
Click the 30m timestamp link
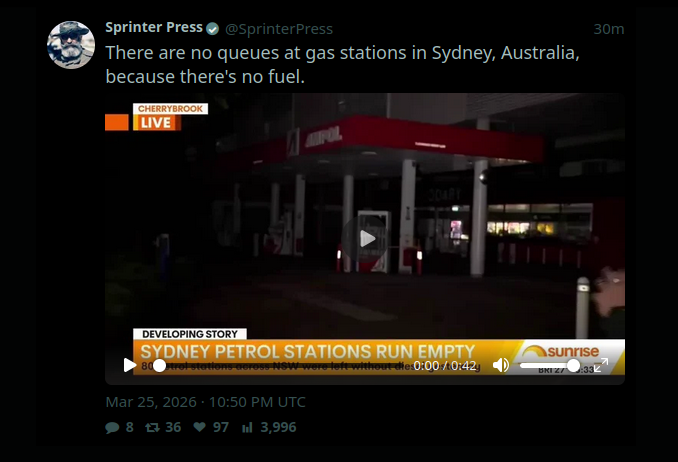click(609, 29)
